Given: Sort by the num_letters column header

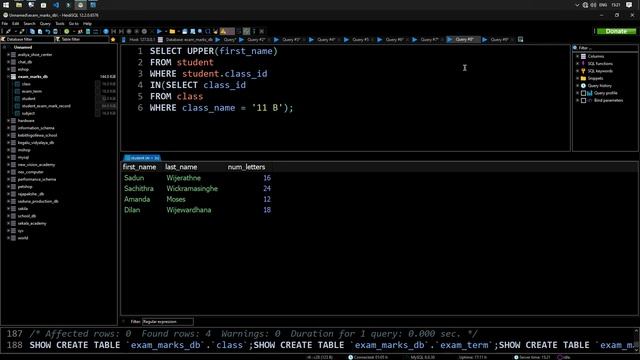Looking at the screenshot, I should coord(247,167).
